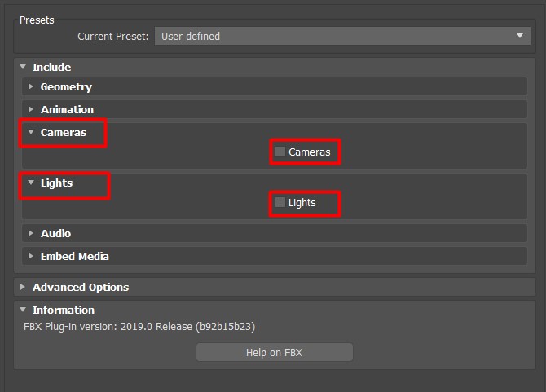This screenshot has height=392, width=546.
Task: Click the FBX Plug-in version text
Action: tap(139, 327)
